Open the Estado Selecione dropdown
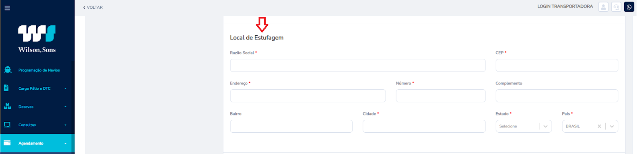This screenshot has width=644, height=154. tap(524, 126)
